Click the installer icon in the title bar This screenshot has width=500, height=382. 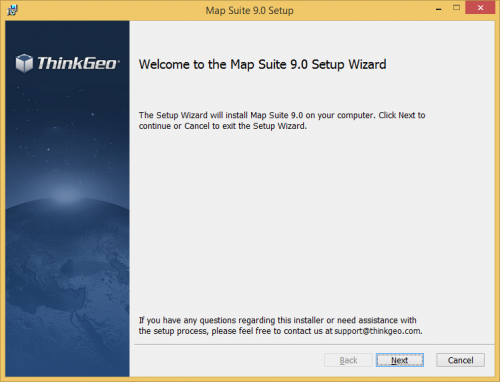[x=12, y=10]
